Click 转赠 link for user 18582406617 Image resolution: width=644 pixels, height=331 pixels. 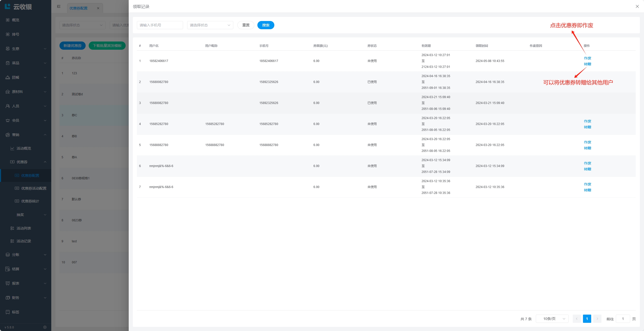587,64
